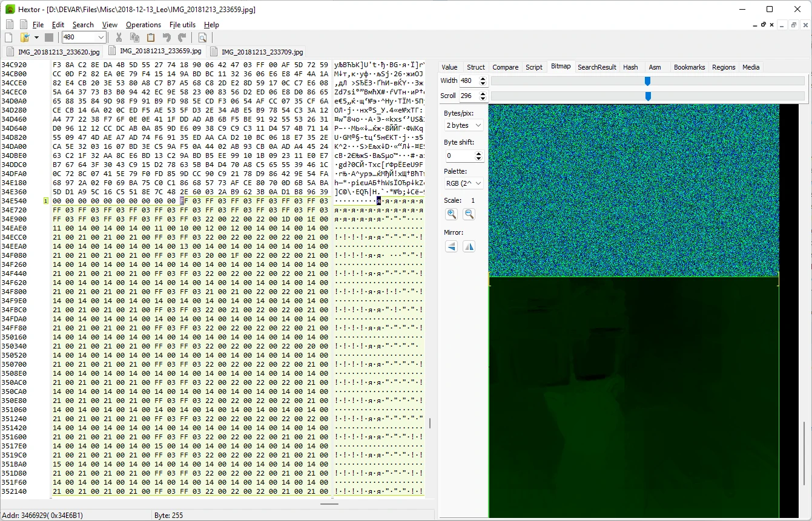Expand the Palette RGB dropdown
The image size is (812, 521).
tap(464, 183)
